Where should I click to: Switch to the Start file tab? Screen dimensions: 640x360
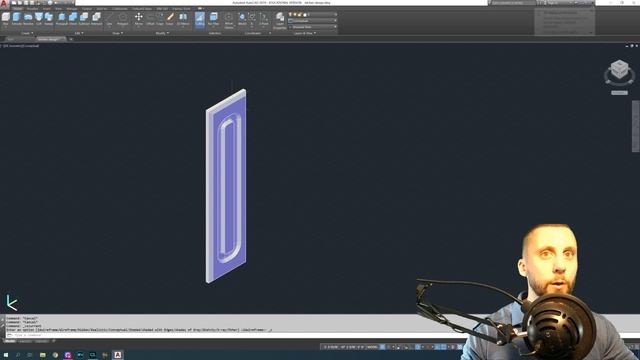click(x=11, y=39)
